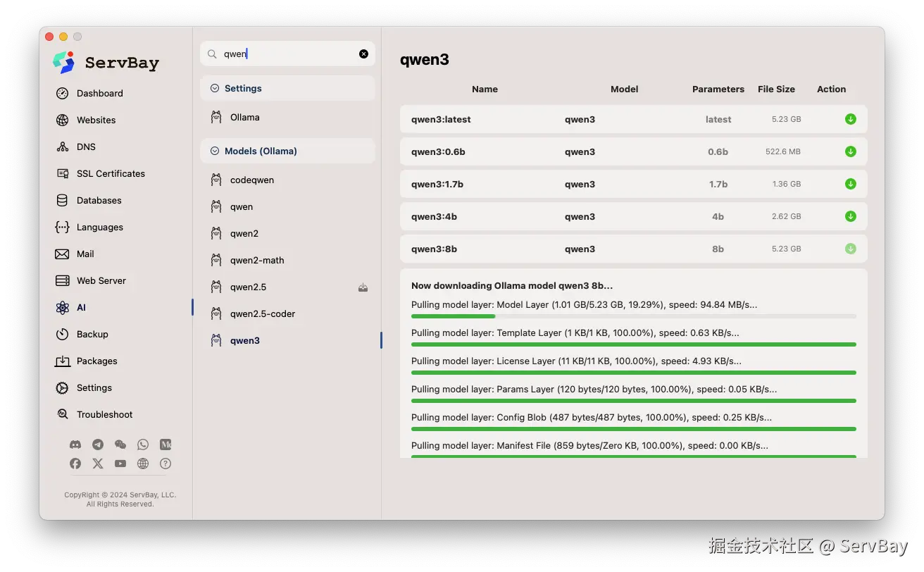Download qwen3:0.6b with the green arrow
This screenshot has width=924, height=572.
[851, 151]
